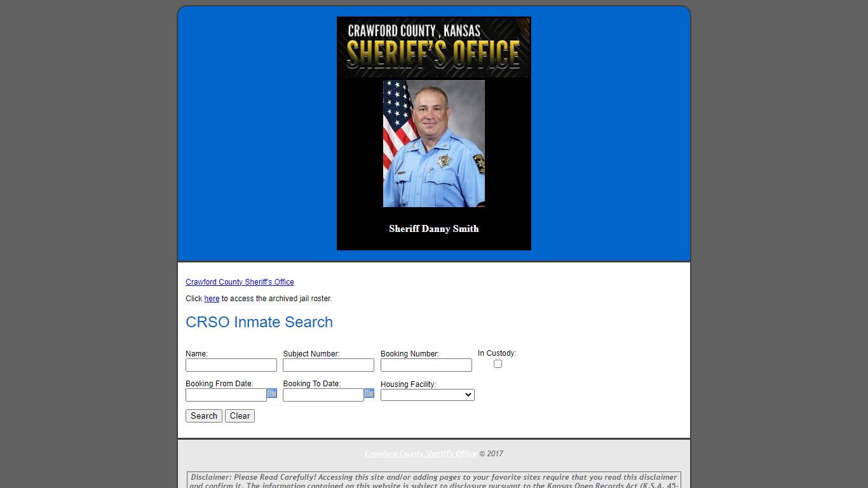Image resolution: width=868 pixels, height=488 pixels.
Task: Focus the Booking From Date field
Action: 226,395
